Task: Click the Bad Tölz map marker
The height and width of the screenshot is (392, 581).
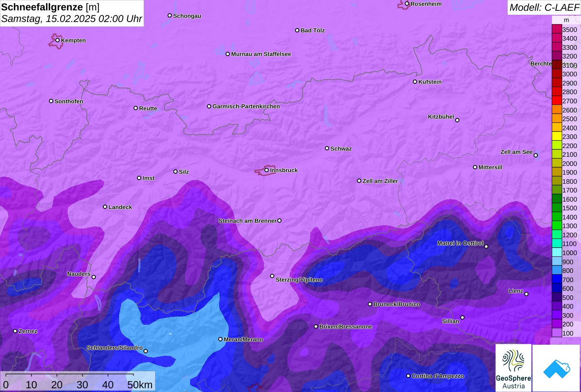Action: 297,30
